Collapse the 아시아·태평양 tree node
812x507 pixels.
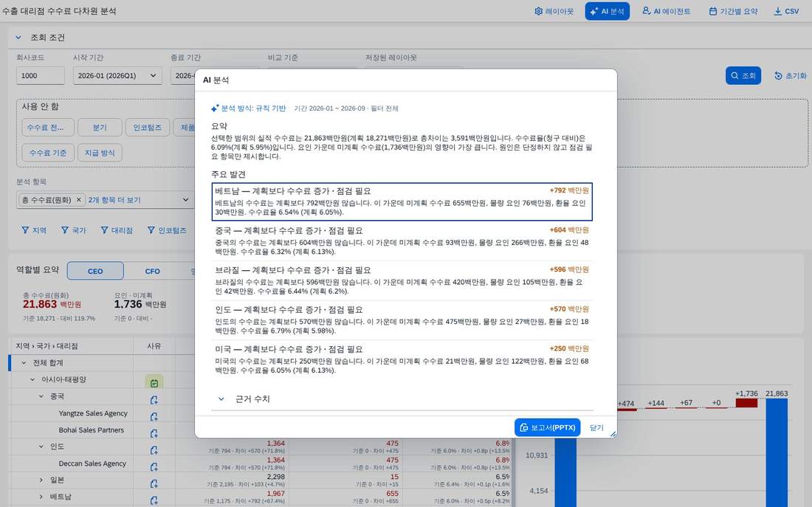32,379
